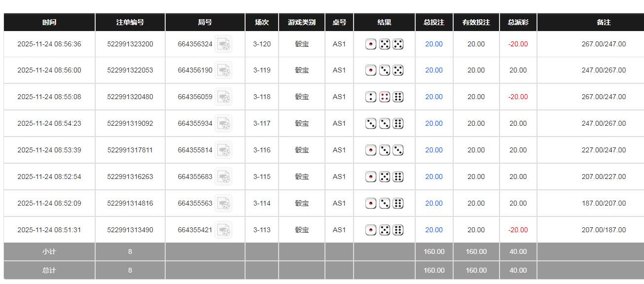Click dice result in row 3-118
The width and height of the screenshot is (644, 284).
[x=384, y=97]
